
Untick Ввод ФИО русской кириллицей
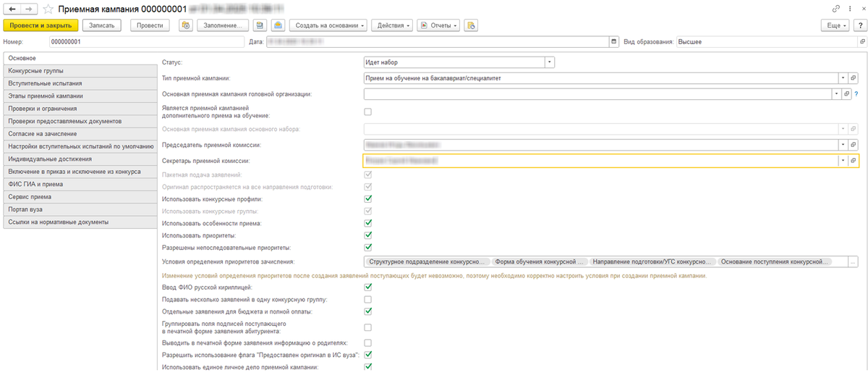pyautogui.click(x=367, y=288)
